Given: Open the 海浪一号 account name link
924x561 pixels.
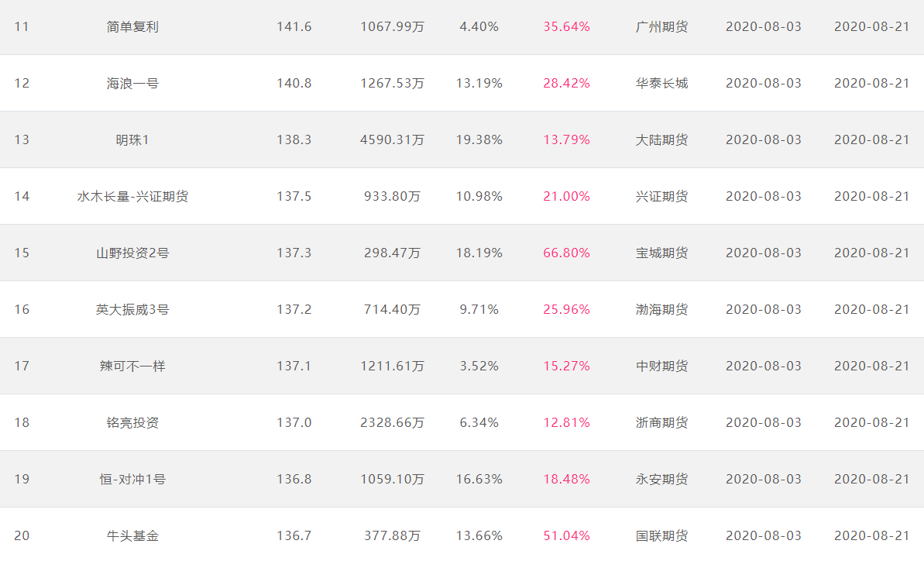Looking at the screenshot, I should click(x=132, y=83).
